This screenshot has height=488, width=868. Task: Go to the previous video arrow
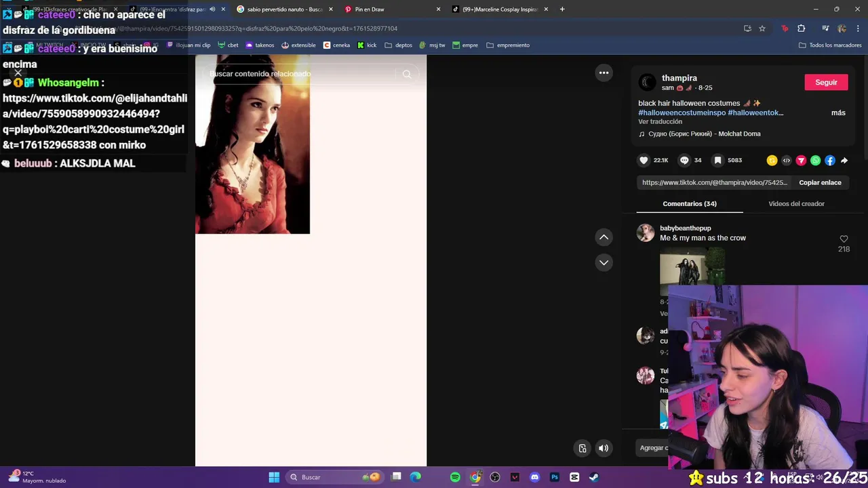point(604,237)
